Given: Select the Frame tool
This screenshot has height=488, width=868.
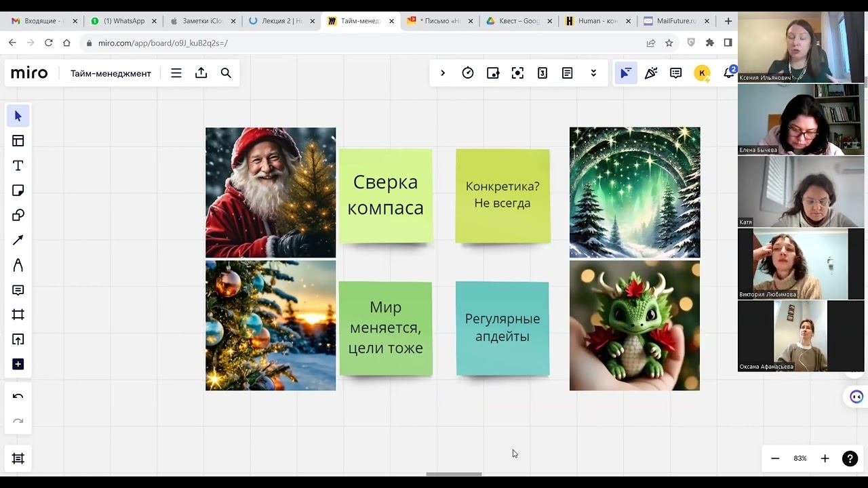Looking at the screenshot, I should point(18,314).
